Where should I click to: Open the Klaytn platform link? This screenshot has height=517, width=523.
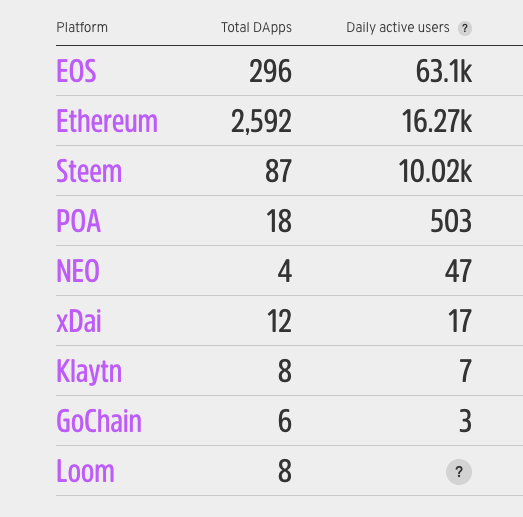click(x=89, y=372)
